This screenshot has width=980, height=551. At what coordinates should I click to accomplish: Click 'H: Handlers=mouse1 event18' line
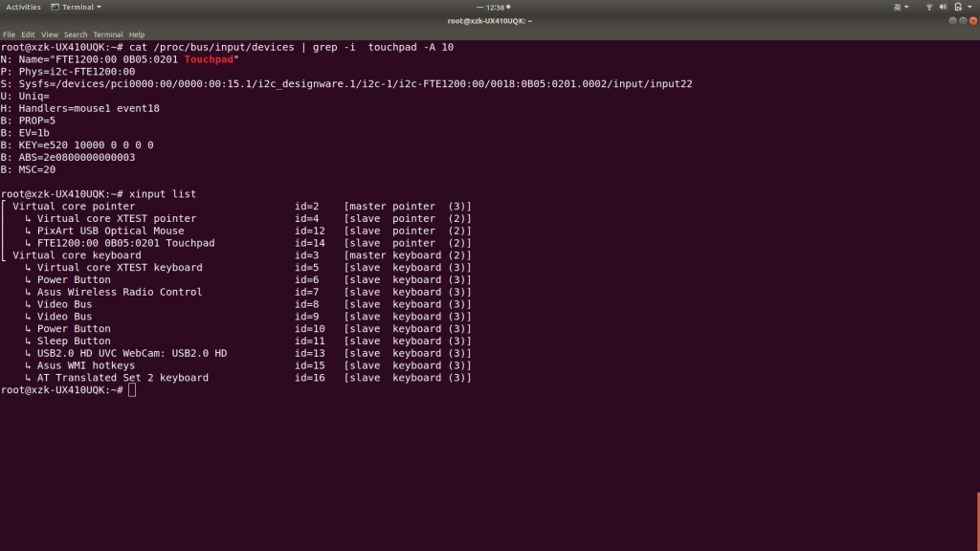[x=80, y=108]
